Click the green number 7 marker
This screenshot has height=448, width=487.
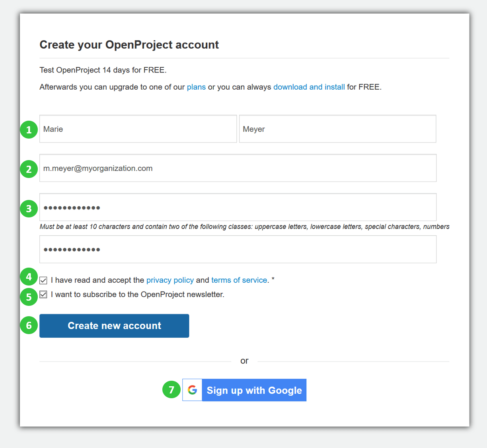[171, 389]
